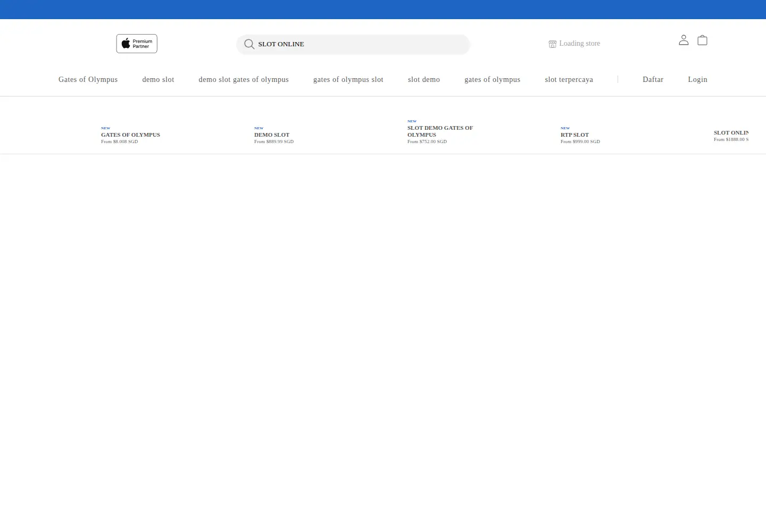The height and width of the screenshot is (532, 766).
Task: Select gates of olympus slot menu item
Action: (x=348, y=79)
